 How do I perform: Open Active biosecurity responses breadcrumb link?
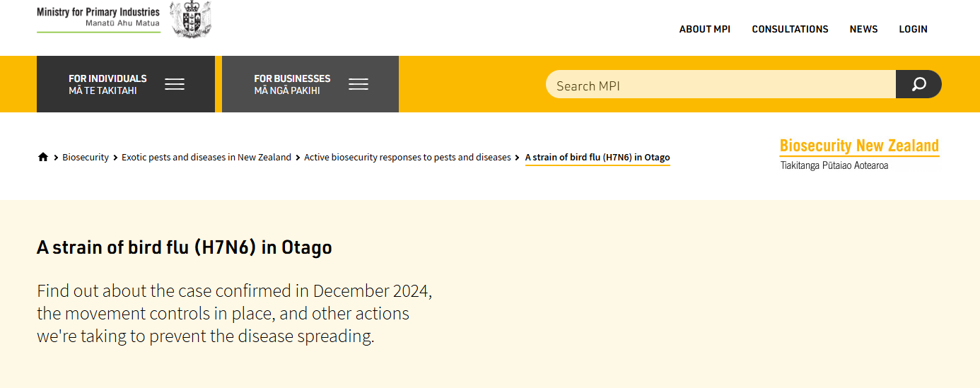coord(407,157)
